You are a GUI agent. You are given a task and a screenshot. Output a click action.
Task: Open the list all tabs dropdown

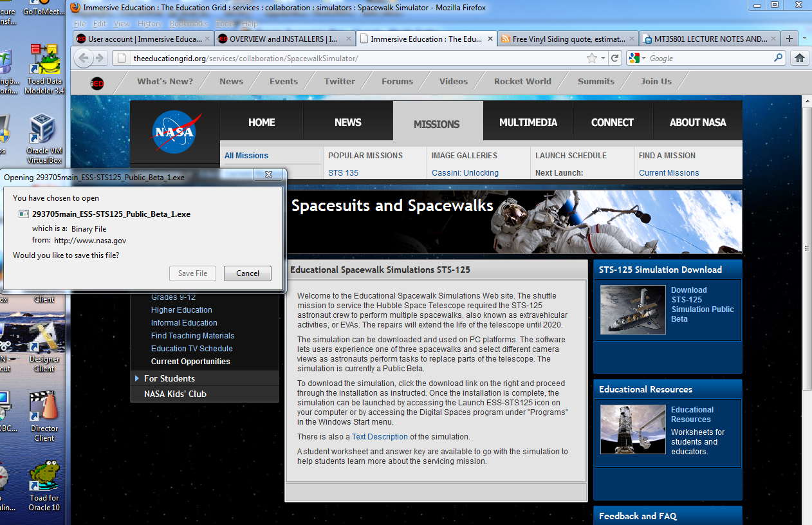click(x=804, y=38)
